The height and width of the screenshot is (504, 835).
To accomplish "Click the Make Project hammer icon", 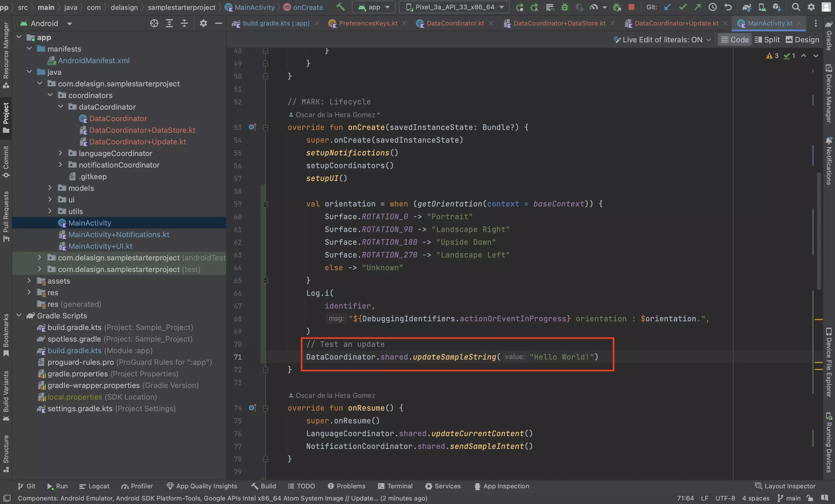I will pyautogui.click(x=340, y=7).
